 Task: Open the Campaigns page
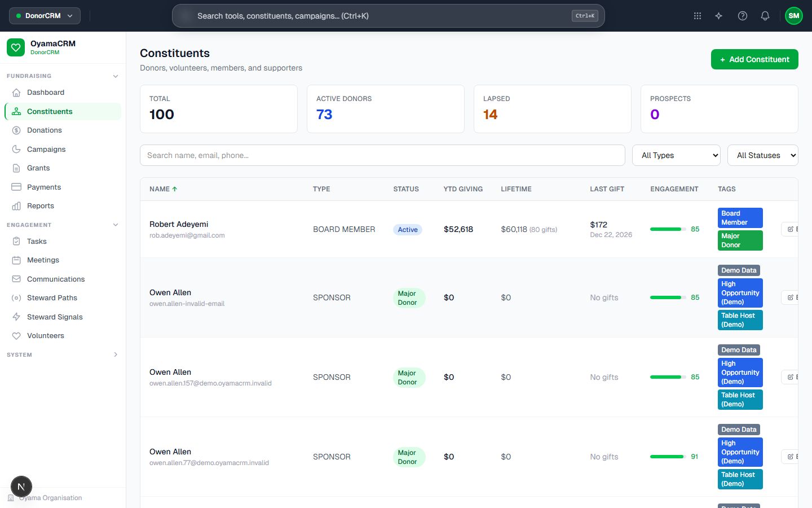tap(63, 150)
